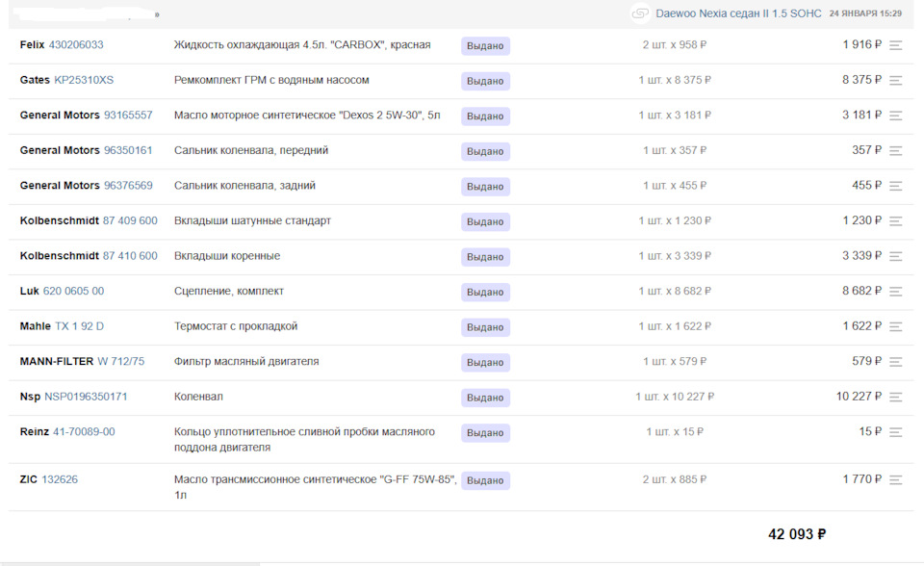This screenshot has width=924, height=566.
Task: Click the brand name 'Kolbenschmidt' for 87 409 600
Action: [60, 220]
